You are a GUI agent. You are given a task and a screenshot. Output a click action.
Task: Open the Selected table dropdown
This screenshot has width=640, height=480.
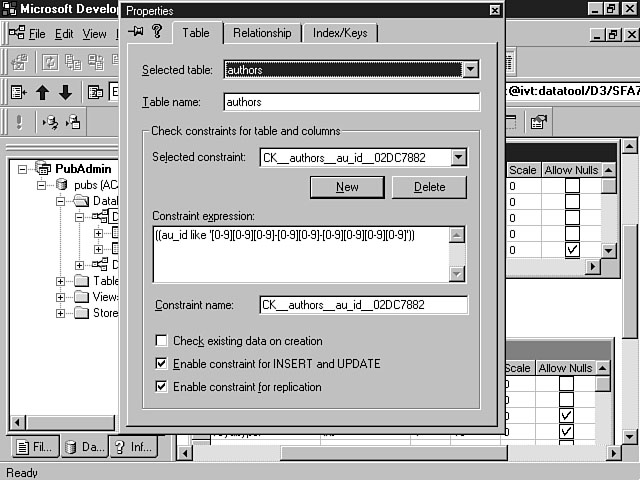[x=470, y=70]
